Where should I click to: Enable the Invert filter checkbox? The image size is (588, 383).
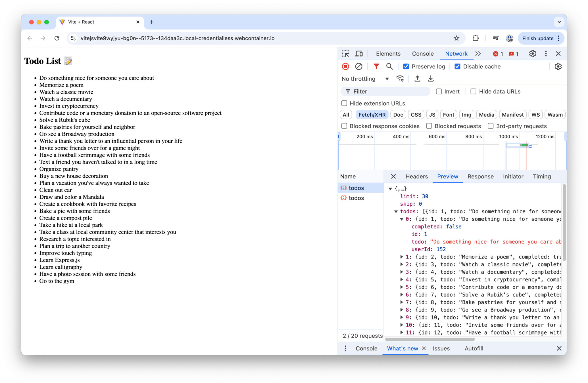coord(439,91)
